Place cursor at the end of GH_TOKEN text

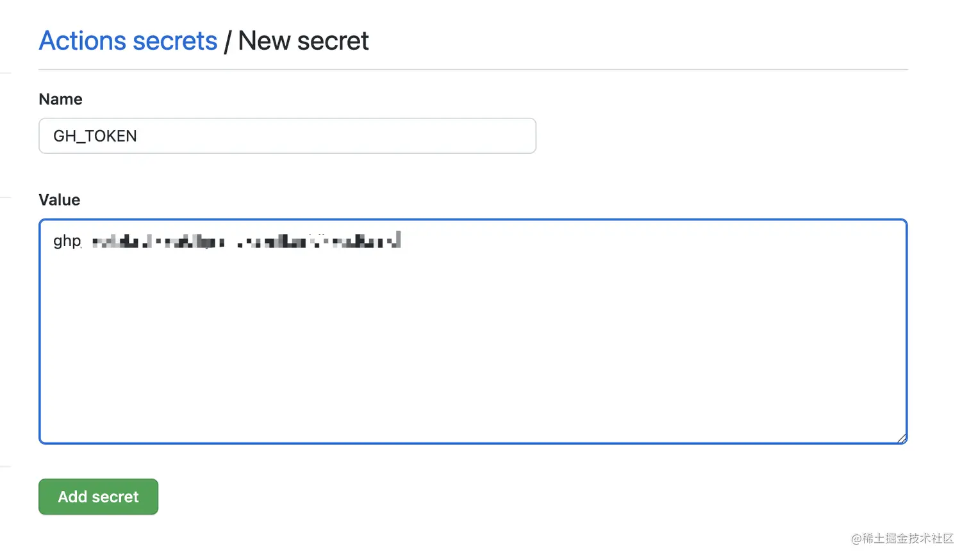point(138,136)
